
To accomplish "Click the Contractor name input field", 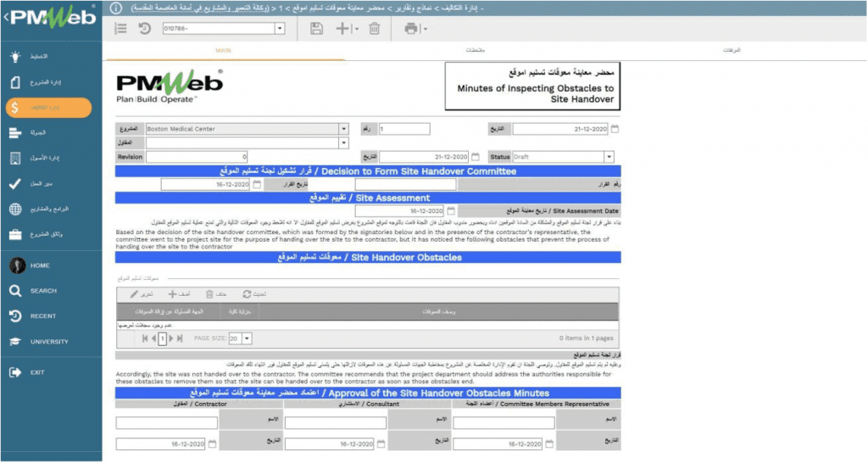I will click(x=167, y=423).
